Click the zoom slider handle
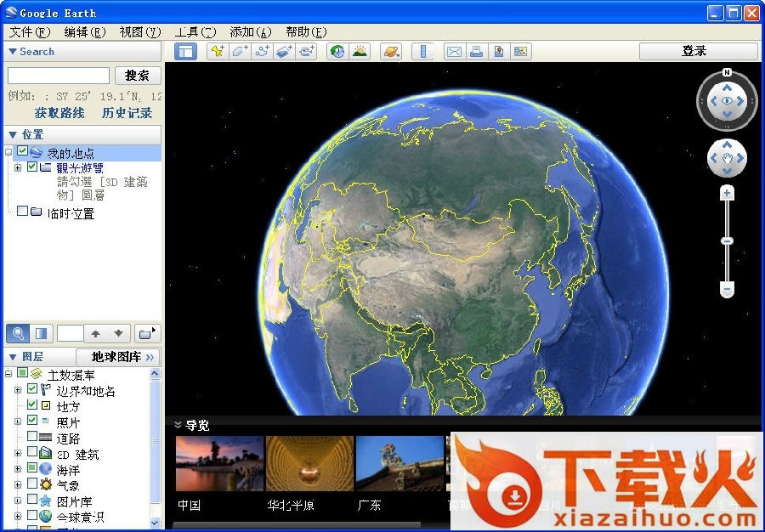The width and height of the screenshot is (765, 532). (727, 241)
